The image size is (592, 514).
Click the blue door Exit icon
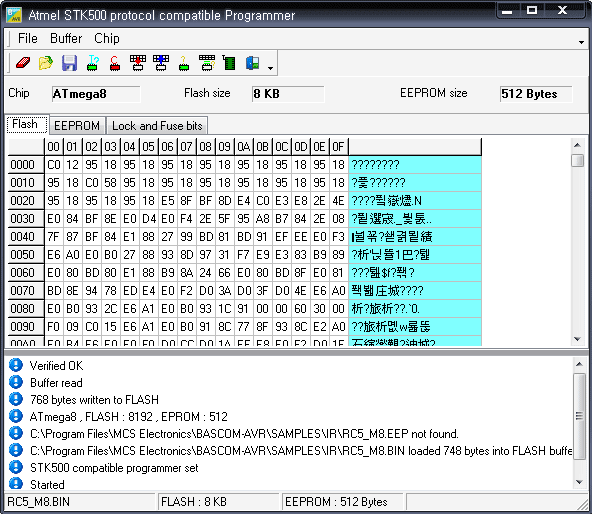tap(252, 63)
